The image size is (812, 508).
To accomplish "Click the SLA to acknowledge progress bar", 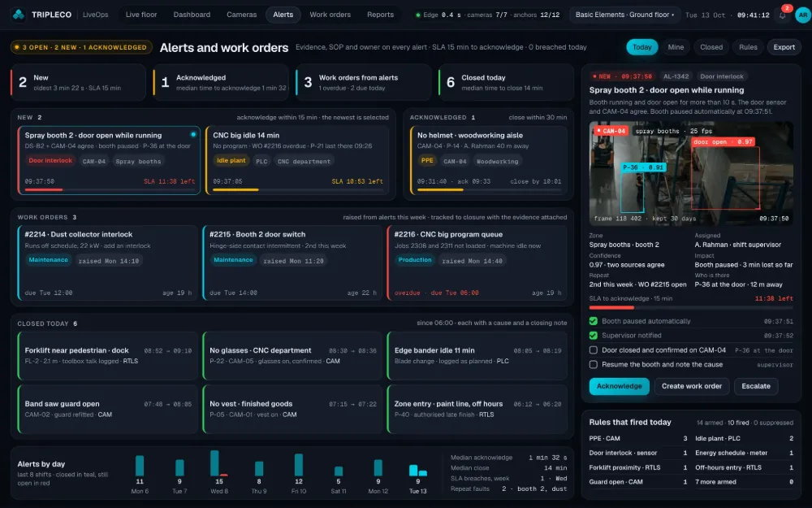I will pyautogui.click(x=691, y=308).
